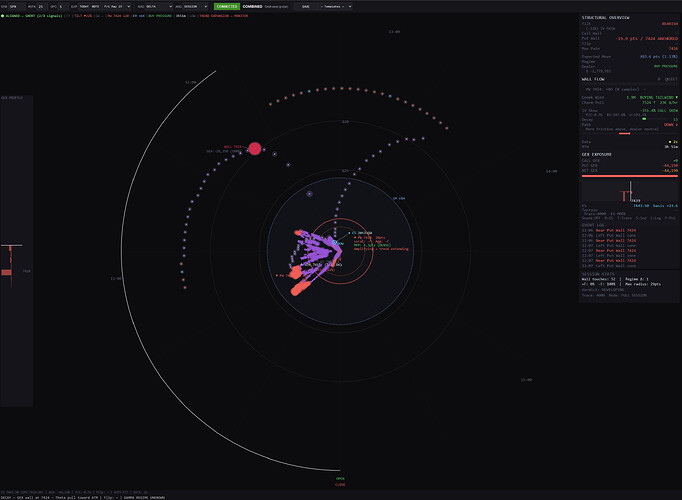Click the red GEX profile bar at 7424
Screen dimensions: 682x500
tap(7, 272)
